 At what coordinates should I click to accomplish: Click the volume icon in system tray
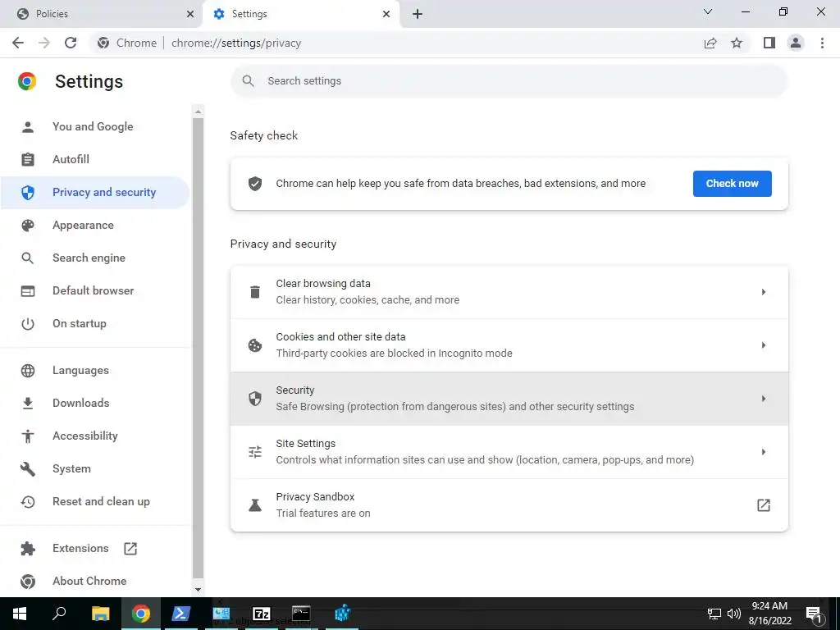coord(734,614)
